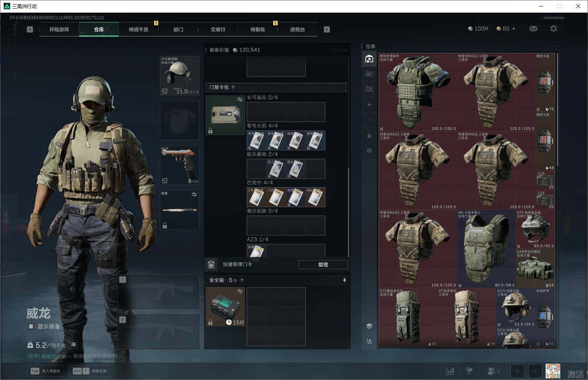Click the swap arrows on the knife slot
This screenshot has width=588, height=380.
194,194
